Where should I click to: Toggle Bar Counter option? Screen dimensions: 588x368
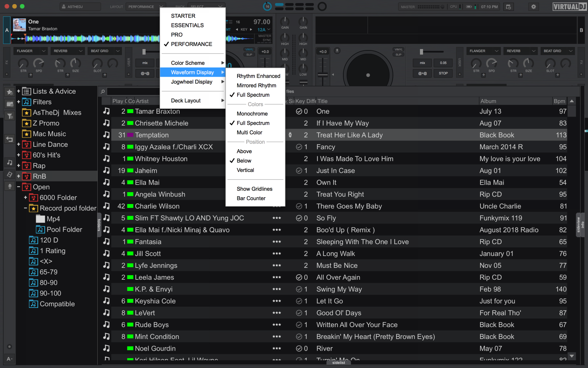251,198
